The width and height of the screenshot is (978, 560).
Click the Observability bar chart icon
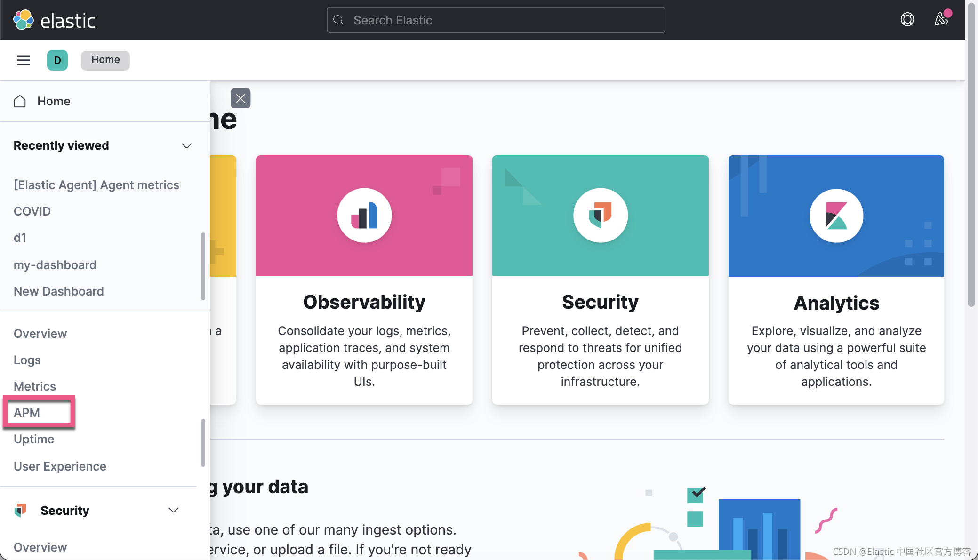coord(364,216)
